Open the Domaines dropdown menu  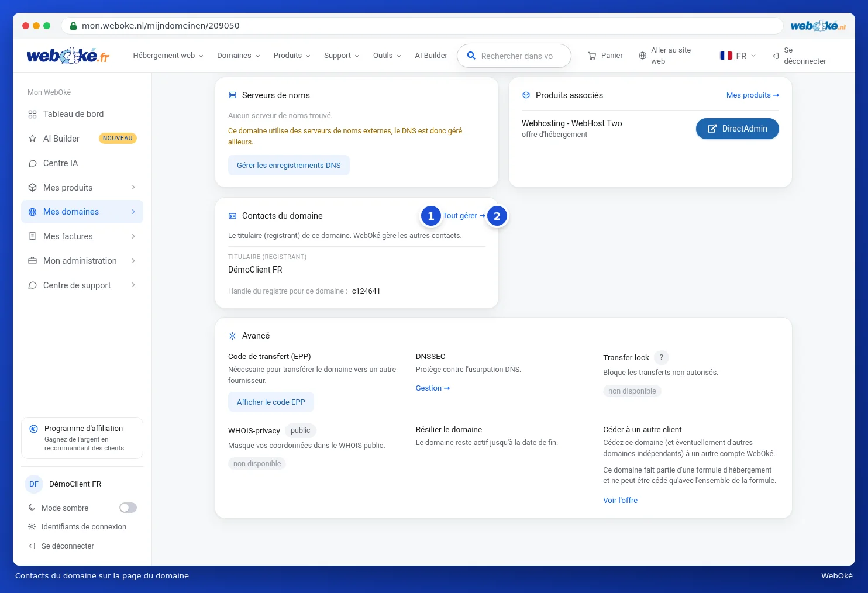[239, 56]
